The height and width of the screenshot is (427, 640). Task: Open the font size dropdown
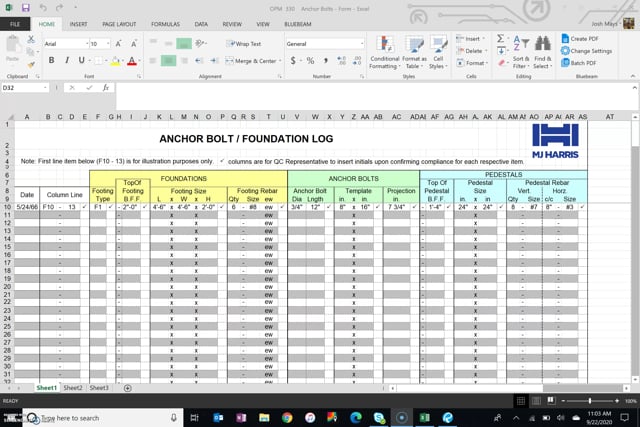(108, 44)
